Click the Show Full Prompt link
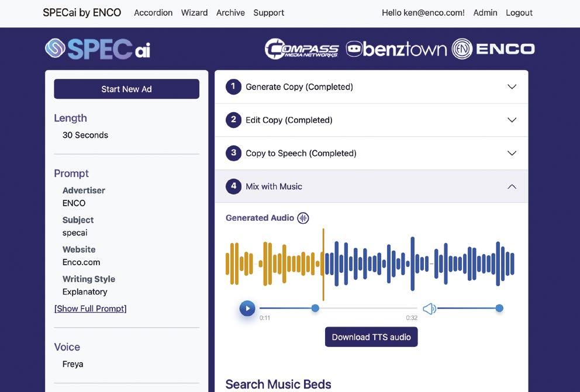 90,308
